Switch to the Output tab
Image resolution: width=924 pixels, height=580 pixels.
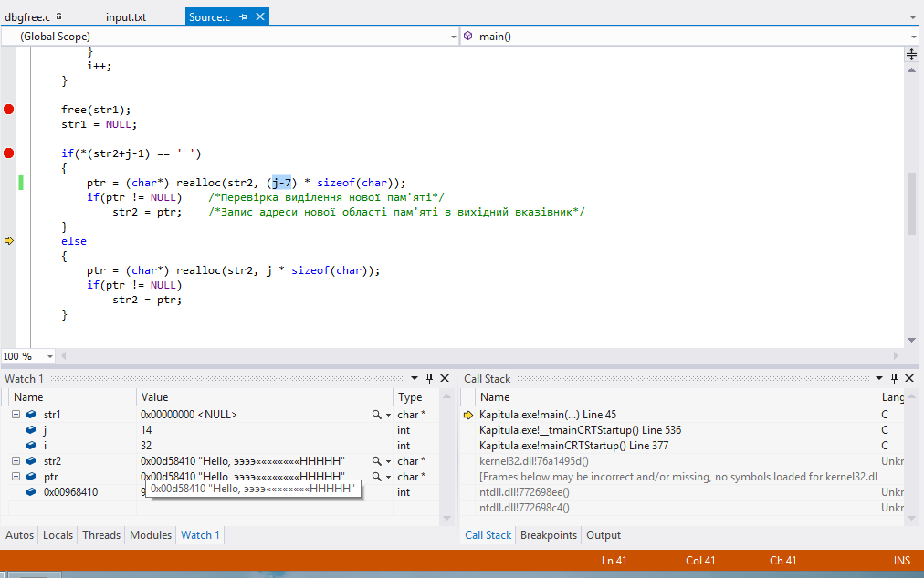click(x=603, y=535)
